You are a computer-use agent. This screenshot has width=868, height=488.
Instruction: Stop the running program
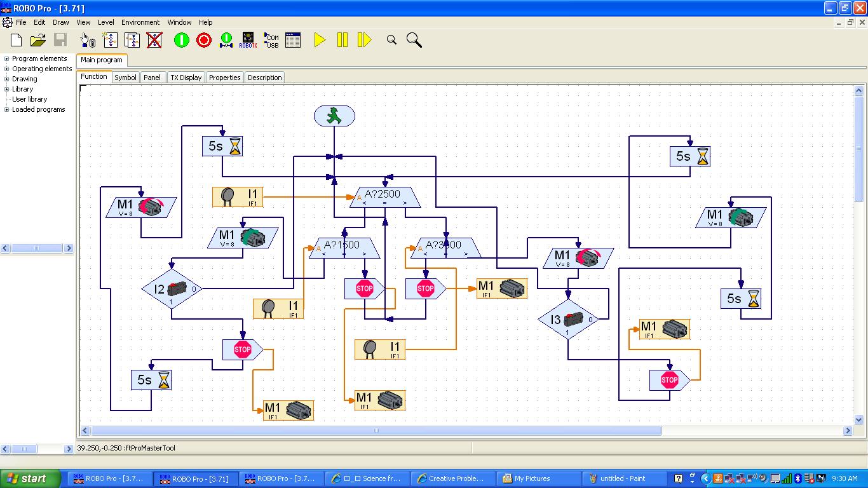(205, 40)
